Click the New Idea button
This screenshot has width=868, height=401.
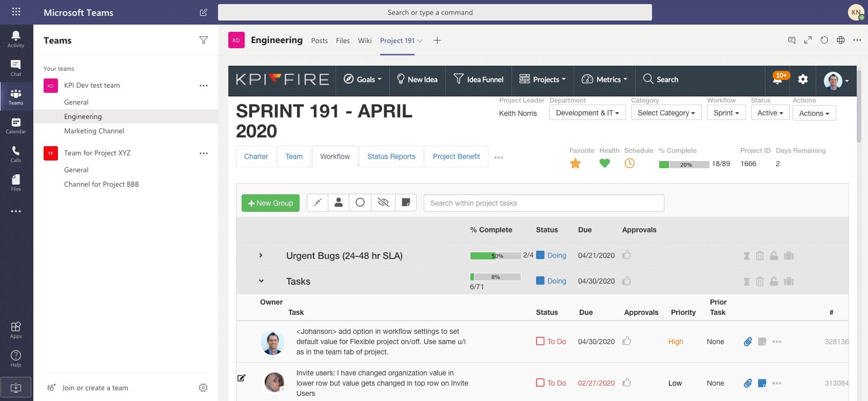tap(417, 79)
